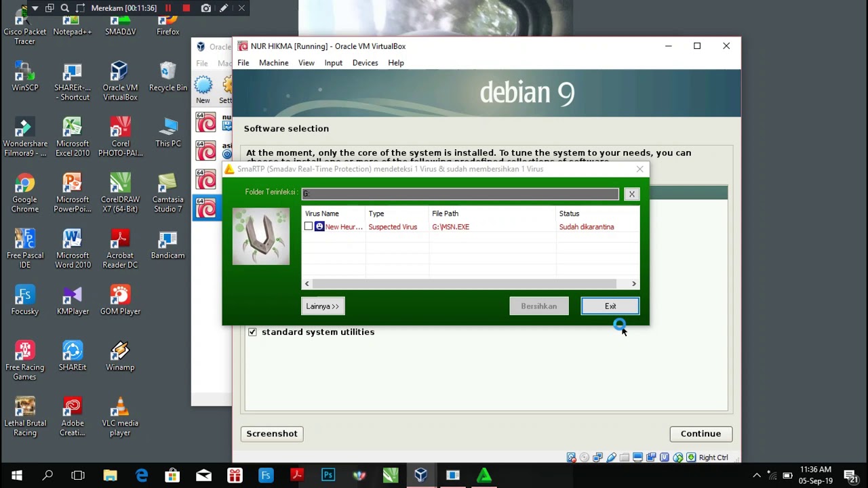The height and width of the screenshot is (488, 868).
Task: Click VM status bar shared folders icon
Action: tap(625, 457)
